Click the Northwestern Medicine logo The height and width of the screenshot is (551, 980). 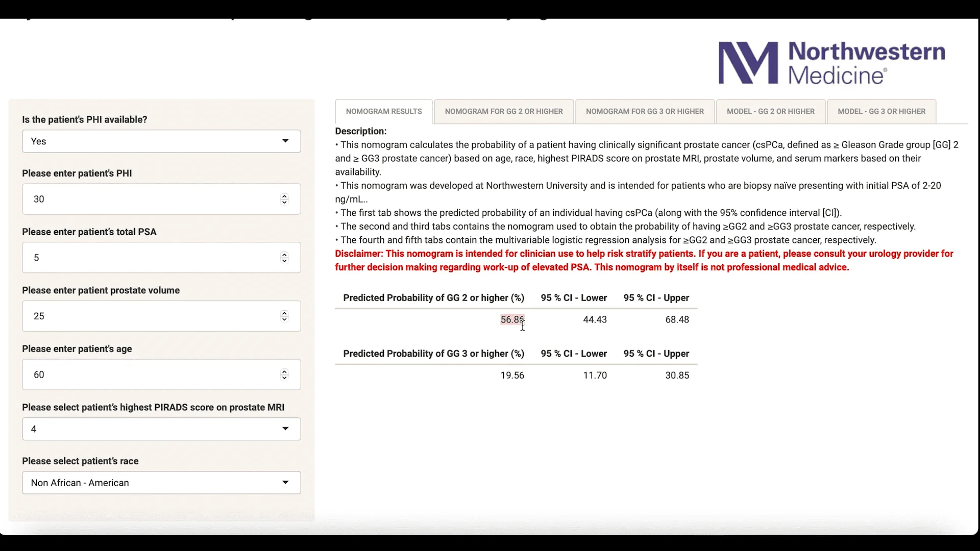[832, 63]
